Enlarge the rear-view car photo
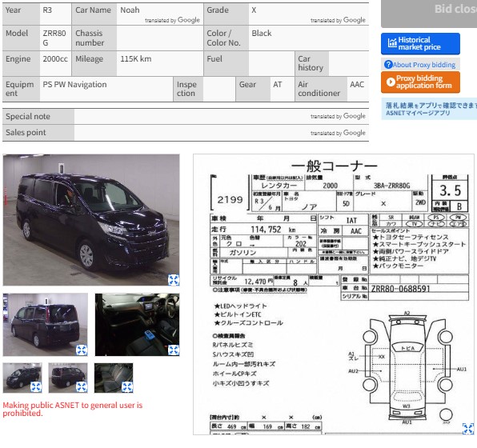The height and width of the screenshot is (448, 477). tap(82, 350)
